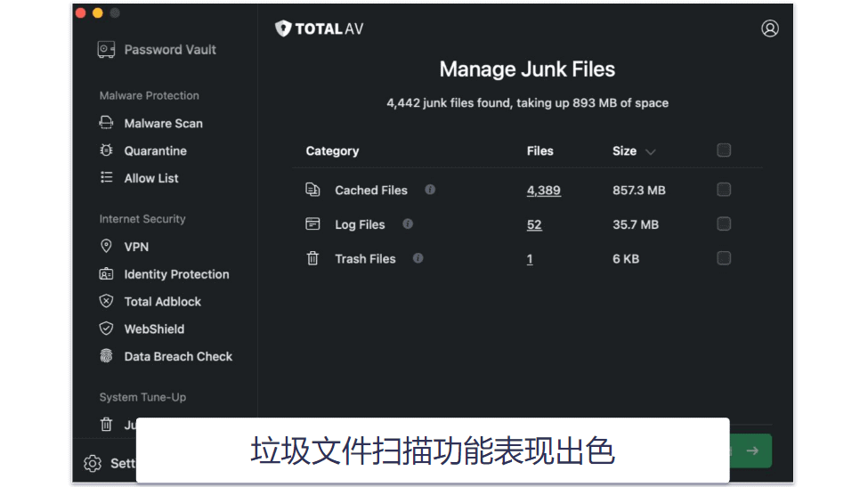Click the Log Files category label
868x487 pixels.
360,224
